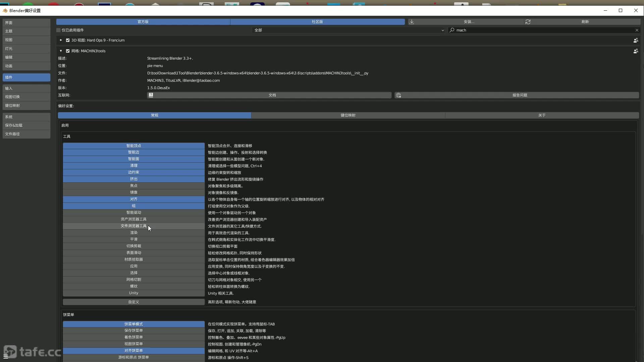Click the Blender logo in title bar
The height and width of the screenshot is (362, 644).
click(5, 10)
